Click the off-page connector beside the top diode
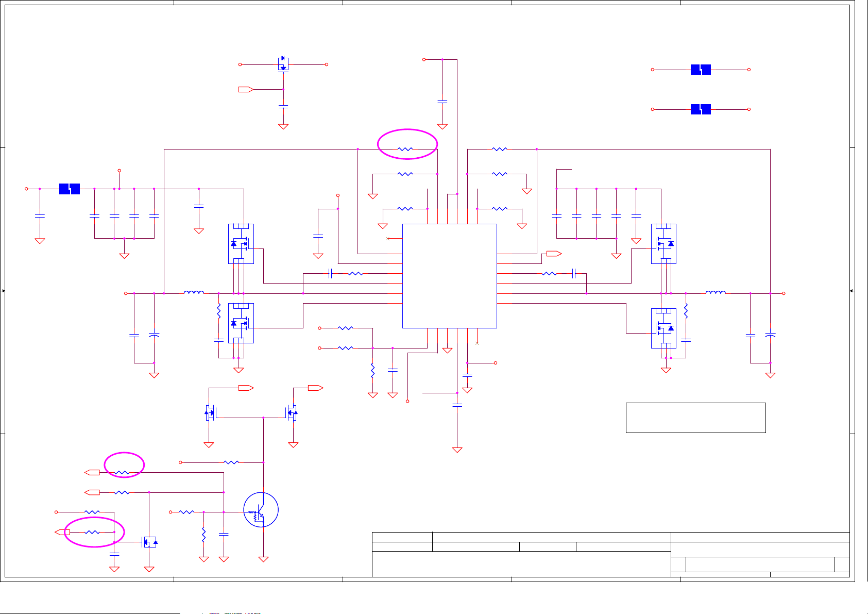This screenshot has width=868, height=614. click(x=246, y=90)
